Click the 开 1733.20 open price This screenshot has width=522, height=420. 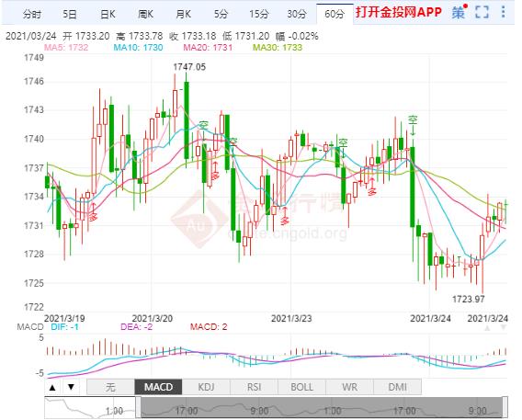click(86, 36)
